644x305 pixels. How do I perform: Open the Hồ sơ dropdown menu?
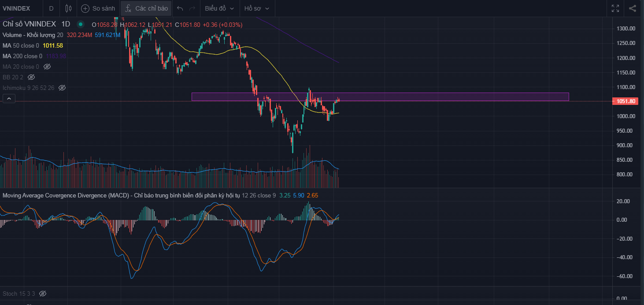[257, 8]
